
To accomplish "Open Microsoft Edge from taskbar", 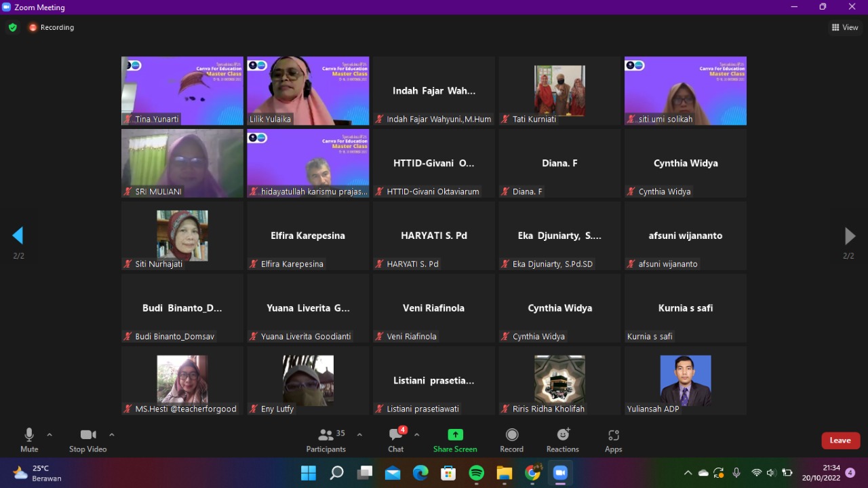I will coord(420,473).
